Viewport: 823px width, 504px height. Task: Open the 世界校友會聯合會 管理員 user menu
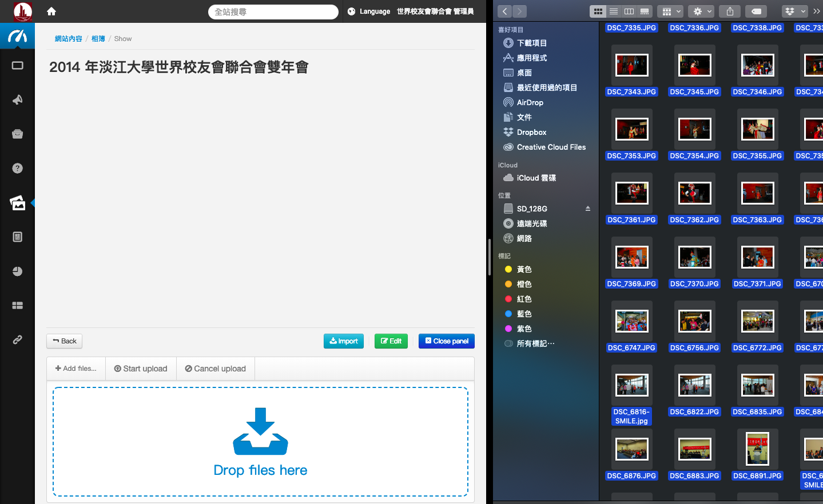tap(435, 11)
